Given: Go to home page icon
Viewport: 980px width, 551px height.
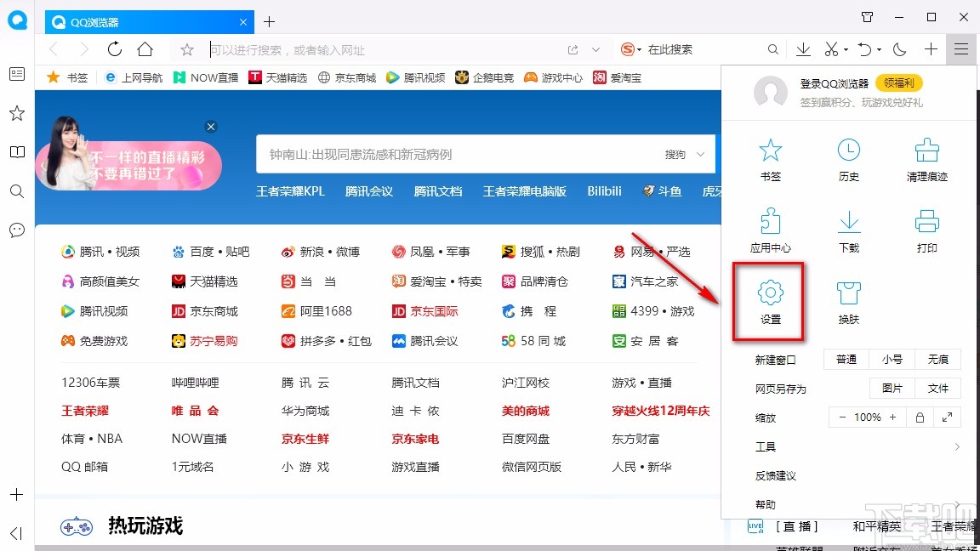Looking at the screenshot, I should click(145, 49).
